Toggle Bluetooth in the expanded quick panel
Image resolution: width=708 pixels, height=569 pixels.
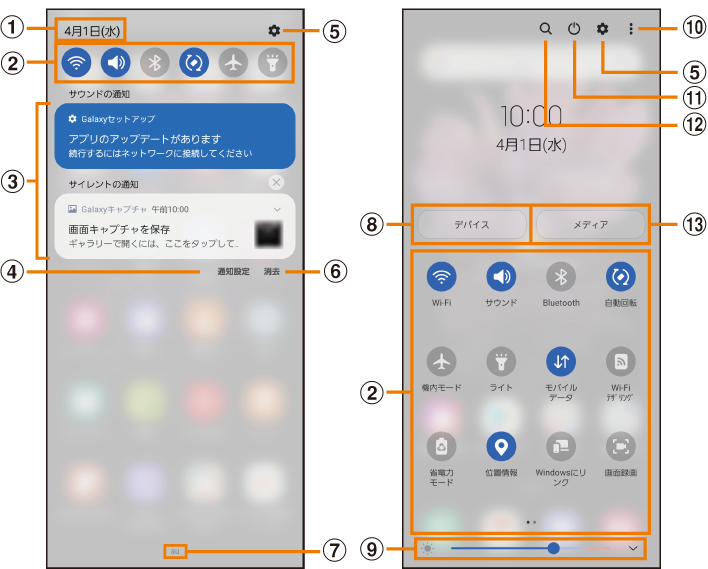coord(561,277)
